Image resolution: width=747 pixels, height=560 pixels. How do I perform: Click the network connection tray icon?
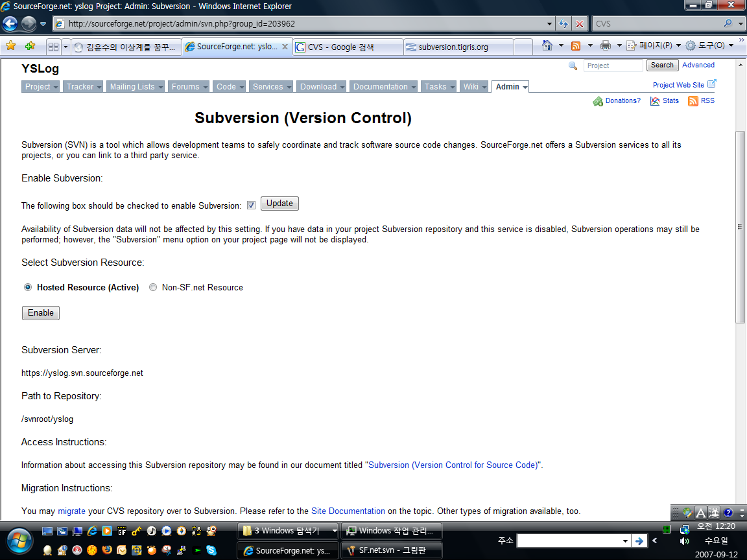685,529
